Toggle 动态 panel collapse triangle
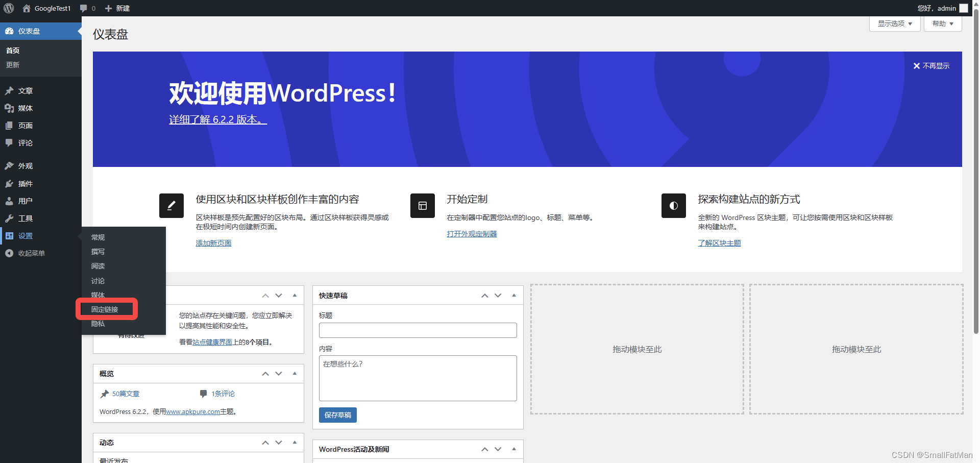The height and width of the screenshot is (463, 980). (295, 442)
